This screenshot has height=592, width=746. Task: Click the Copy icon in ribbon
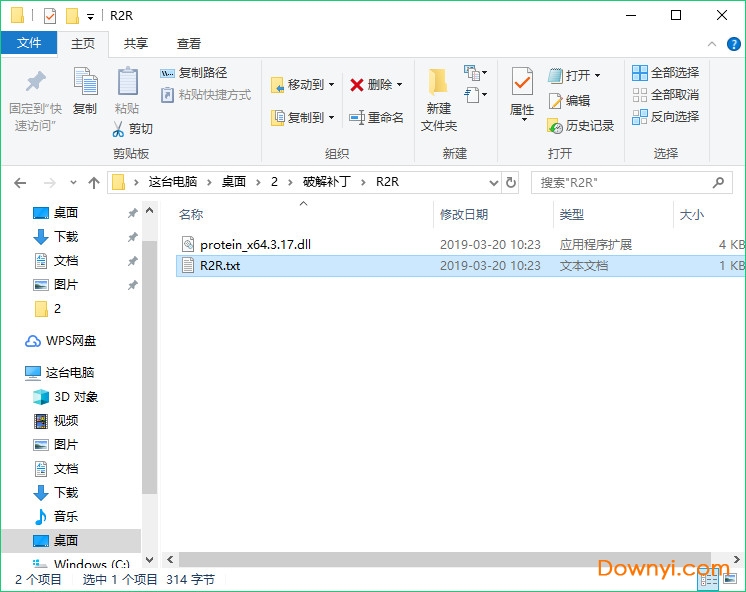click(x=85, y=81)
